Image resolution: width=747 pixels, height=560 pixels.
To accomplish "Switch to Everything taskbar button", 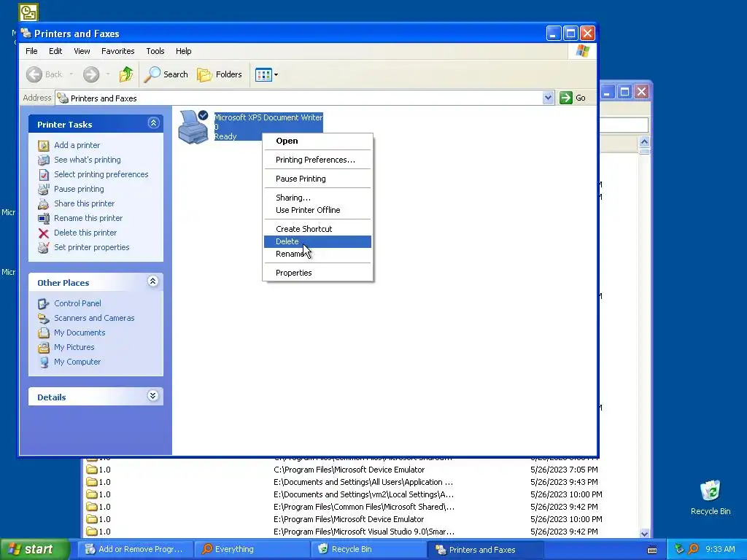I will click(x=252, y=550).
